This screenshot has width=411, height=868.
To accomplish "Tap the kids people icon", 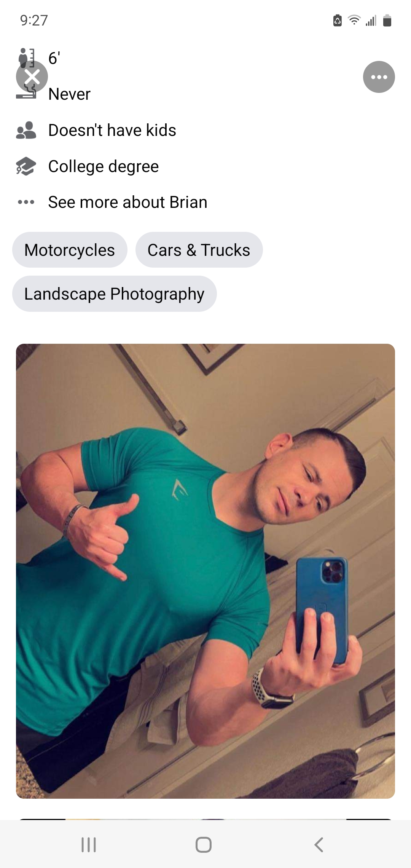I will (26, 130).
